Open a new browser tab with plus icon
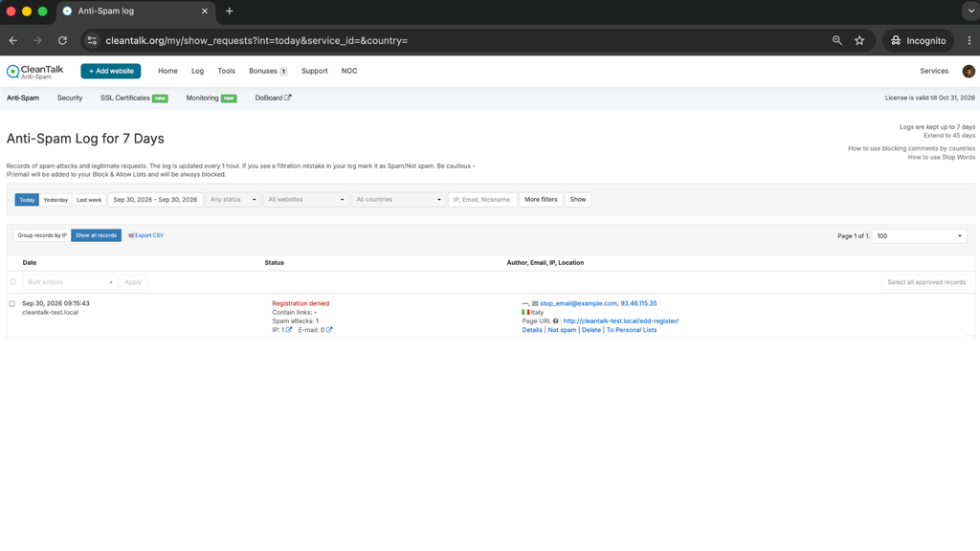Screen dimensions: 980x551 click(x=230, y=11)
